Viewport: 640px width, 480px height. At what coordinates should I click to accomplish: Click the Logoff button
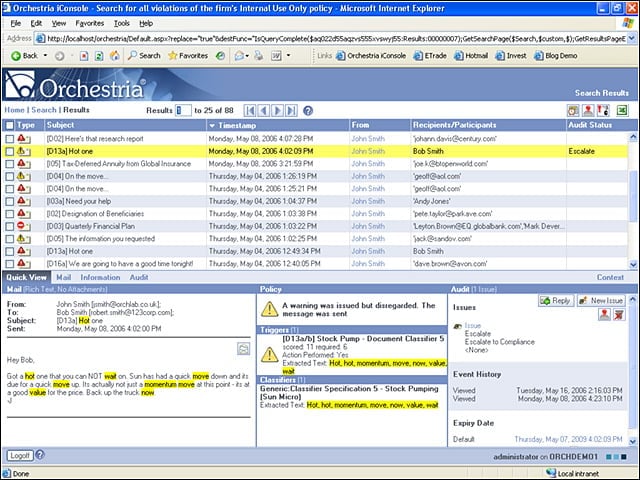20,455
